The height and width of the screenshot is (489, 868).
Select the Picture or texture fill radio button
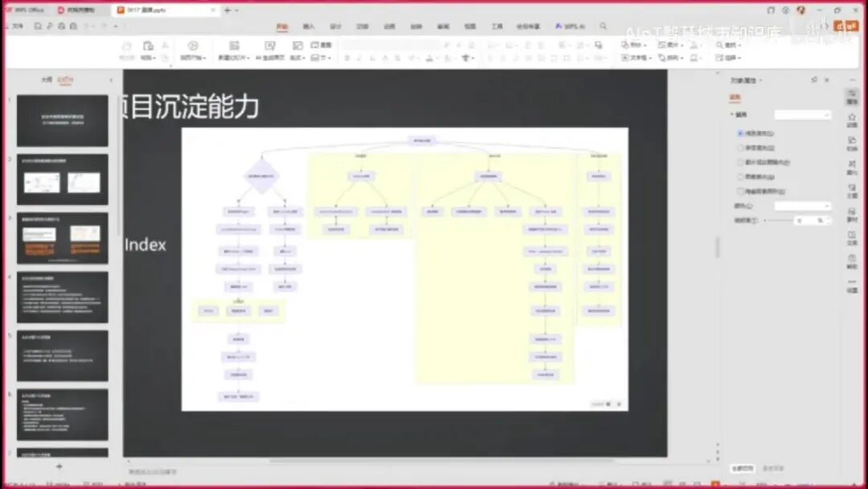(740, 162)
